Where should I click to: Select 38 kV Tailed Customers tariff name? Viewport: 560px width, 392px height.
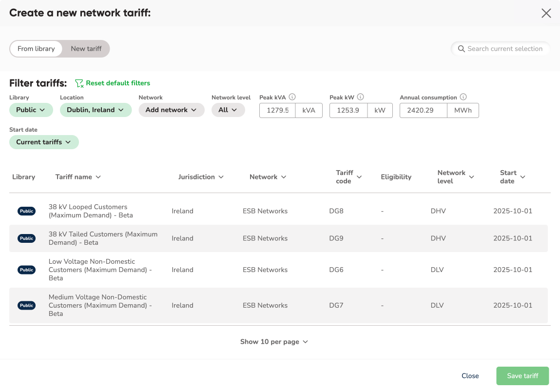tap(103, 238)
